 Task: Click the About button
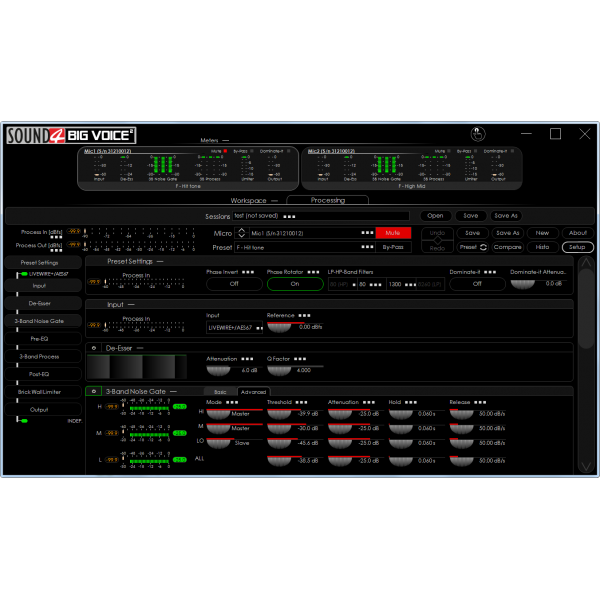(577, 233)
